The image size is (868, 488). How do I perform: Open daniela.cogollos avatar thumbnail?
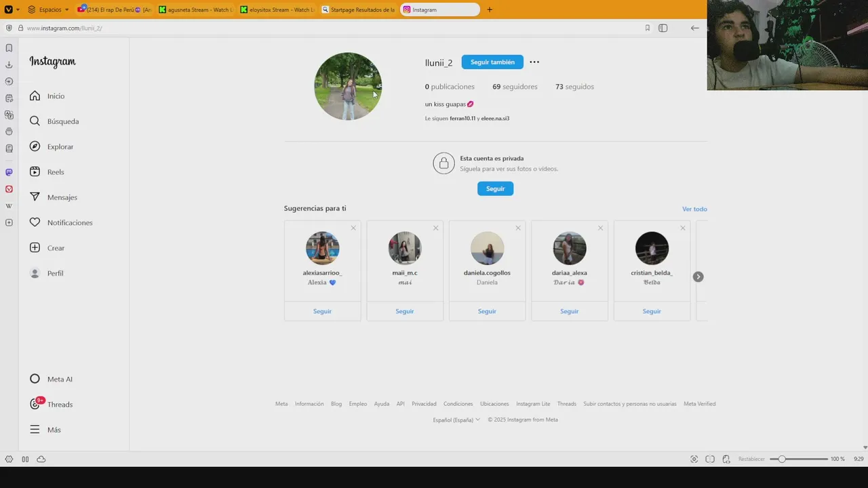point(487,248)
